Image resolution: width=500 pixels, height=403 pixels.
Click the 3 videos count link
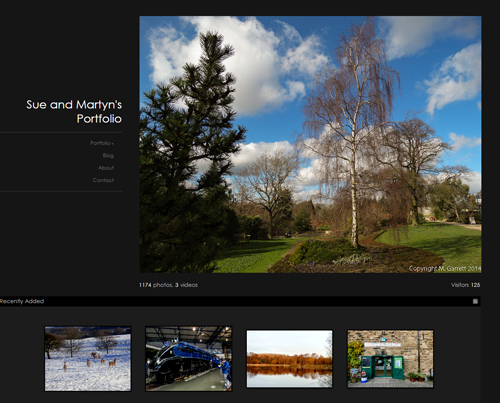(x=186, y=285)
